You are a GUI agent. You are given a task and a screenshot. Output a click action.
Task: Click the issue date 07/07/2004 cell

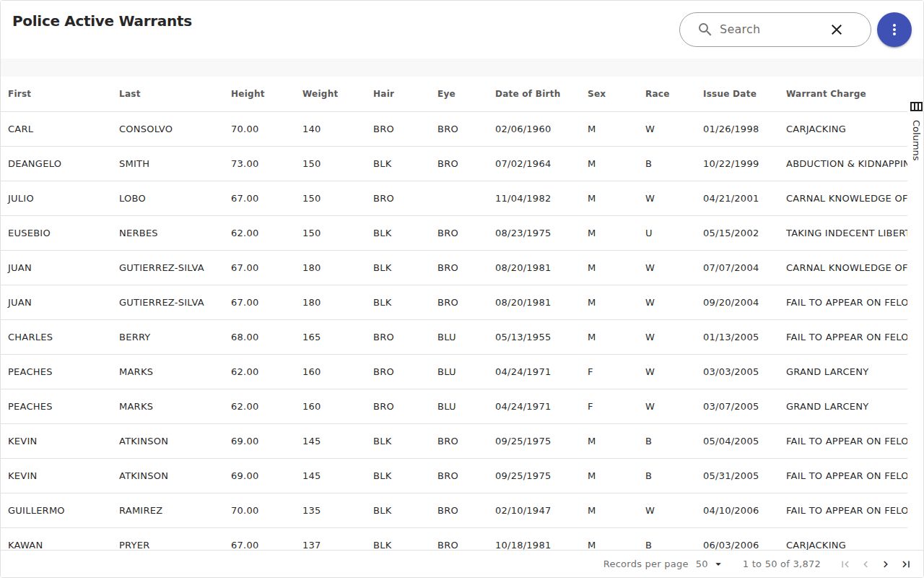click(737, 268)
